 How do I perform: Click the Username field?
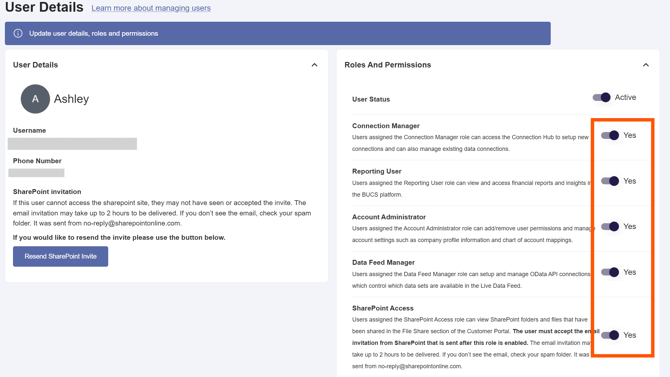coord(72,144)
